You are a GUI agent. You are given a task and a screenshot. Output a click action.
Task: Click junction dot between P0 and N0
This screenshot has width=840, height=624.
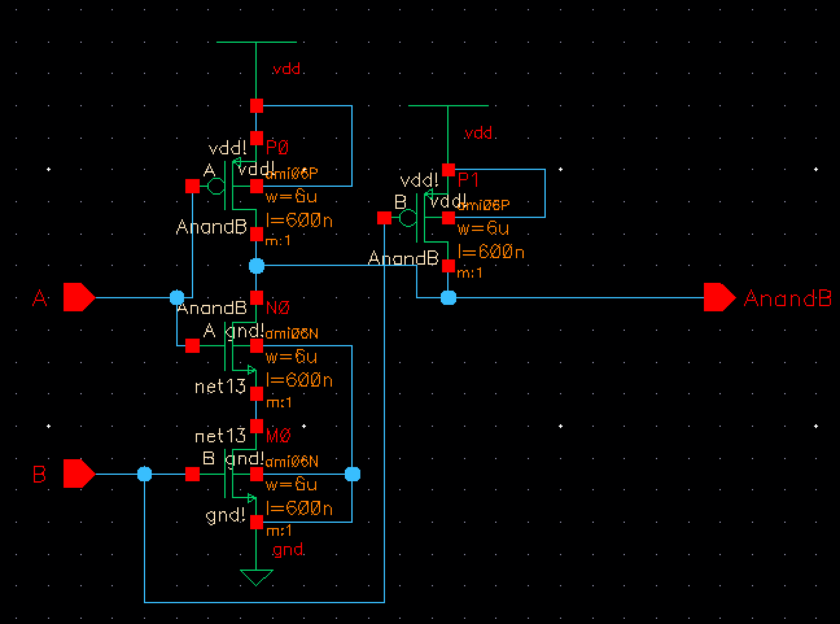click(x=257, y=265)
